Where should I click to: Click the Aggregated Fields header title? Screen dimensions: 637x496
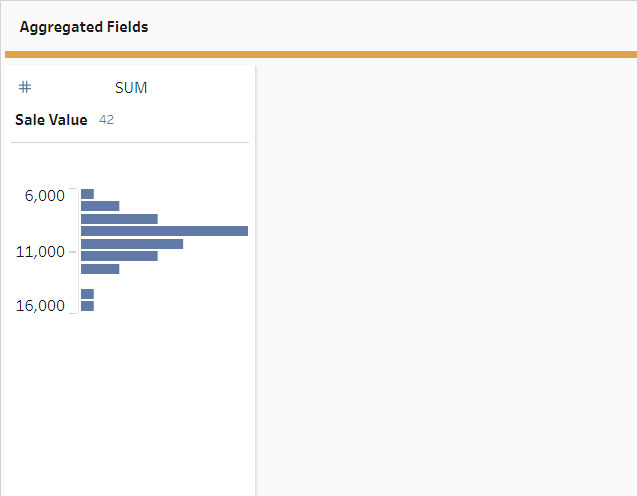[84, 27]
